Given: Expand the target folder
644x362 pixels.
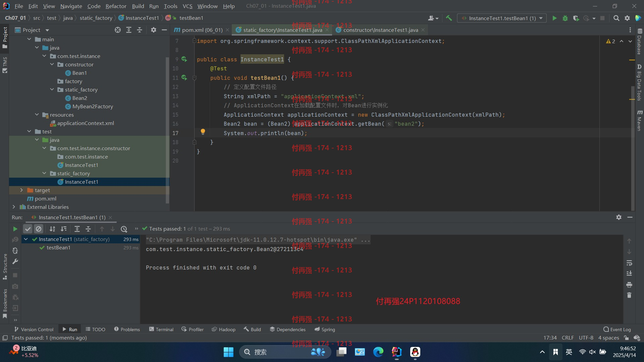Looking at the screenshot, I should [21, 190].
